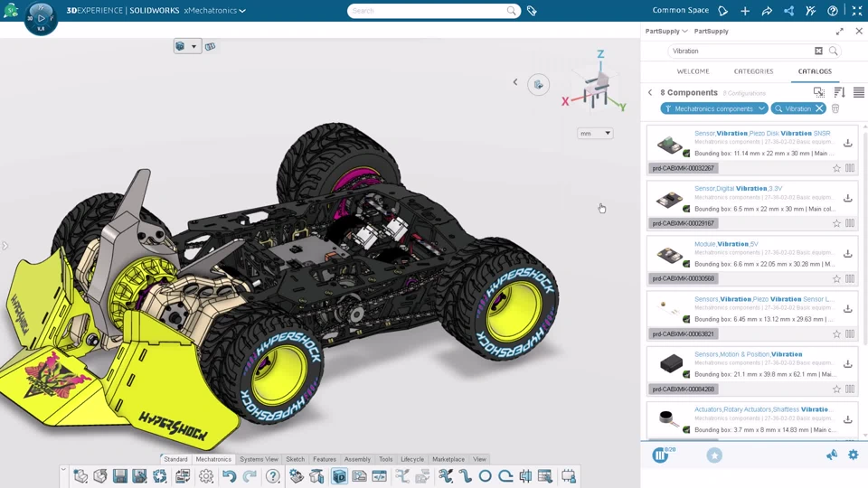Open the compare basket icon at panel bottom

pyautogui.click(x=659, y=455)
